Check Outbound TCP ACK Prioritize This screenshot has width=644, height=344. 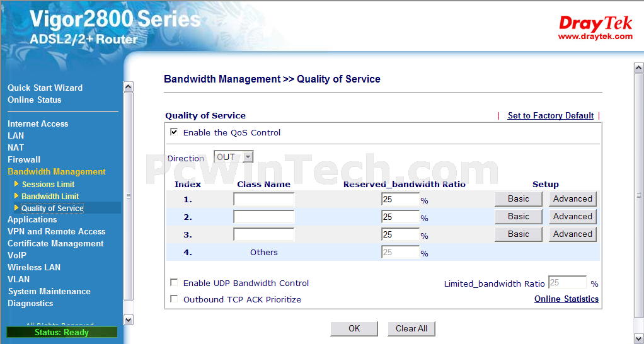tap(174, 299)
